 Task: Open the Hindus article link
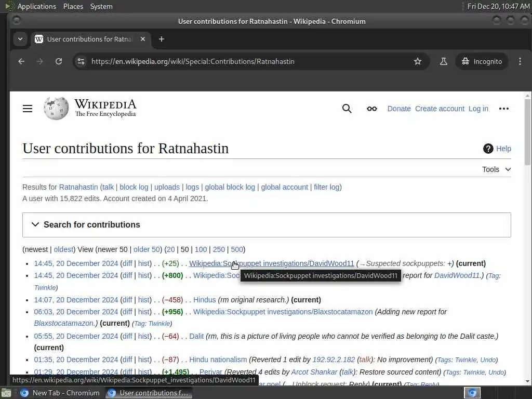pos(204,300)
